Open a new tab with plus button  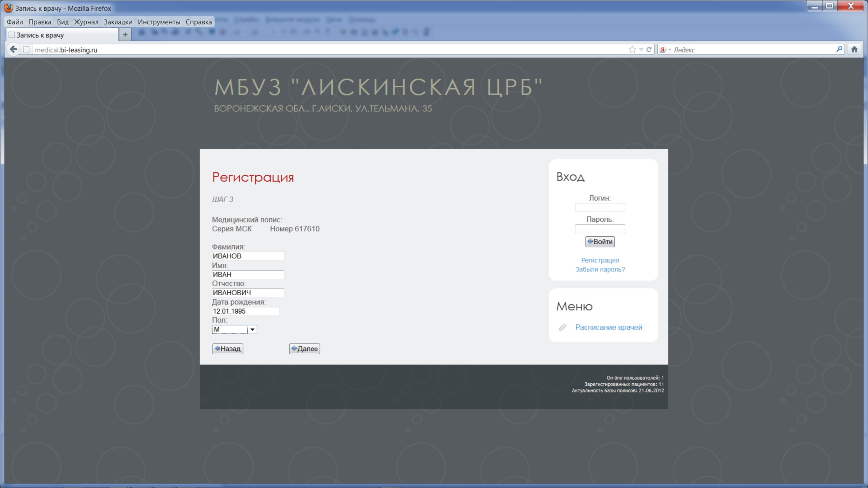pyautogui.click(x=125, y=35)
